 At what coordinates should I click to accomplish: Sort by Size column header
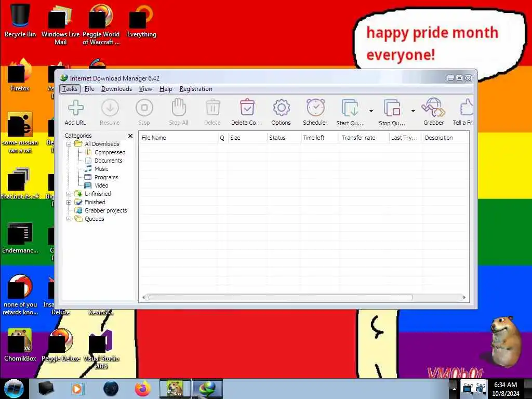coord(247,138)
